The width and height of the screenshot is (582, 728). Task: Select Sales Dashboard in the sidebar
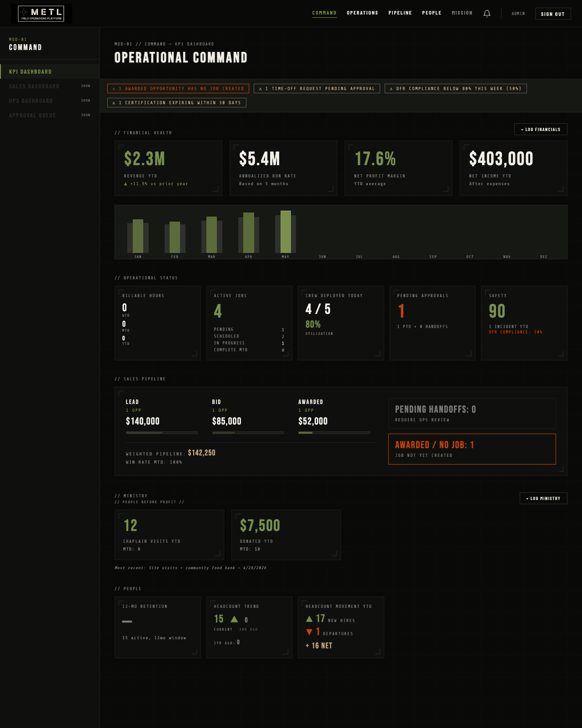tap(50, 86)
